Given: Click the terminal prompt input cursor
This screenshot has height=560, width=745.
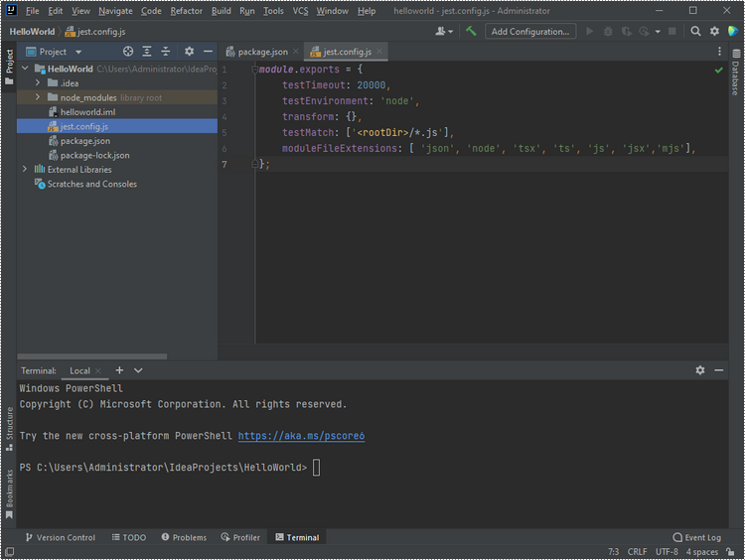Looking at the screenshot, I should (x=316, y=468).
